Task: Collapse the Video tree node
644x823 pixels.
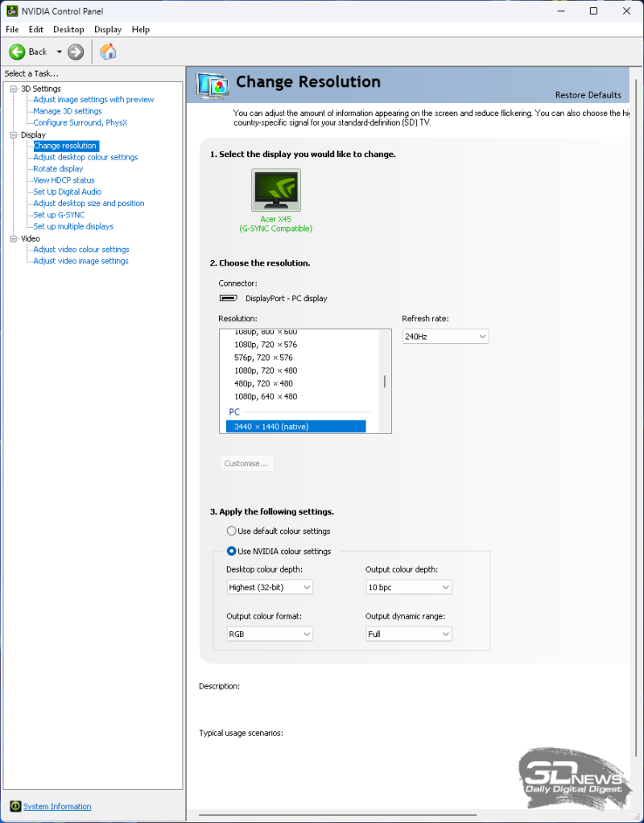Action: [x=14, y=238]
